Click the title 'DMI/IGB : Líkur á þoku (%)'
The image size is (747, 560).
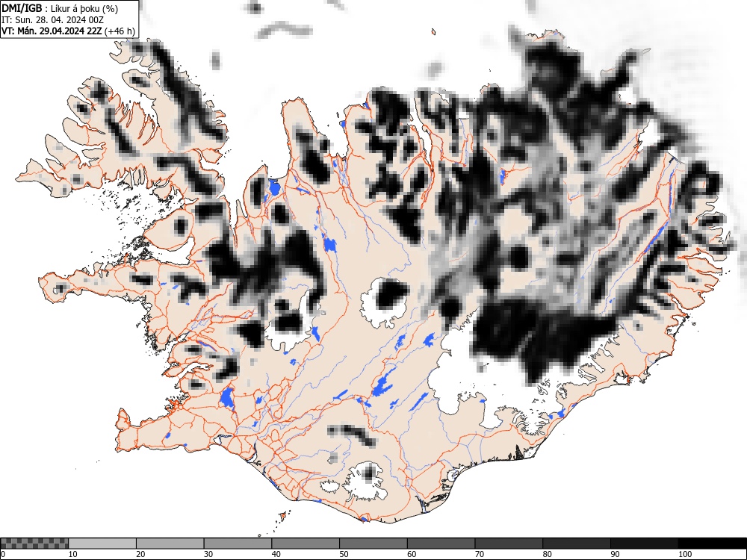(60, 8)
